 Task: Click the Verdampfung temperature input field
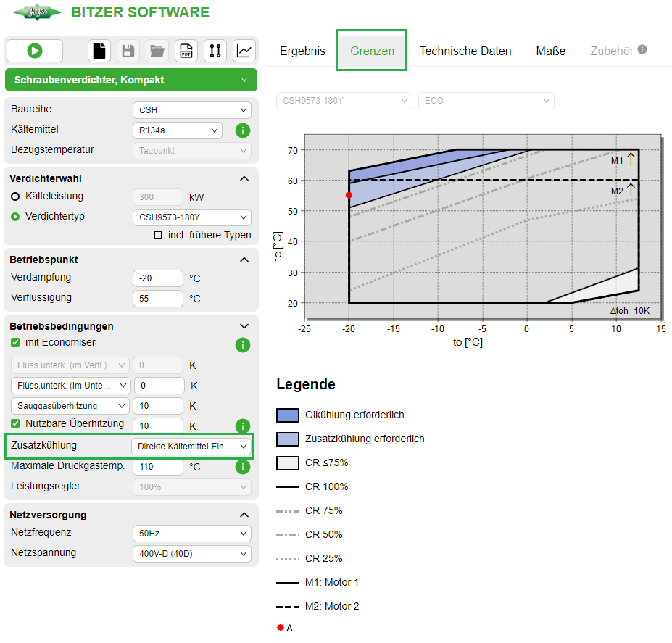[x=158, y=278]
